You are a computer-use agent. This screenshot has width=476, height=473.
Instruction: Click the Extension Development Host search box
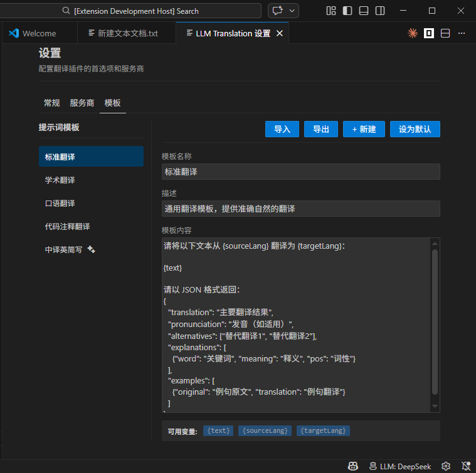130,11
